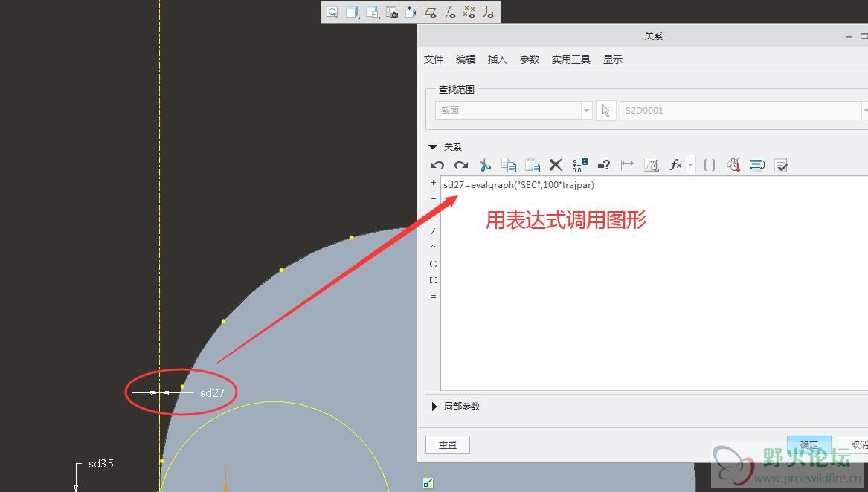Click the sketch view orientation icon
868x492 pixels.
411,12
